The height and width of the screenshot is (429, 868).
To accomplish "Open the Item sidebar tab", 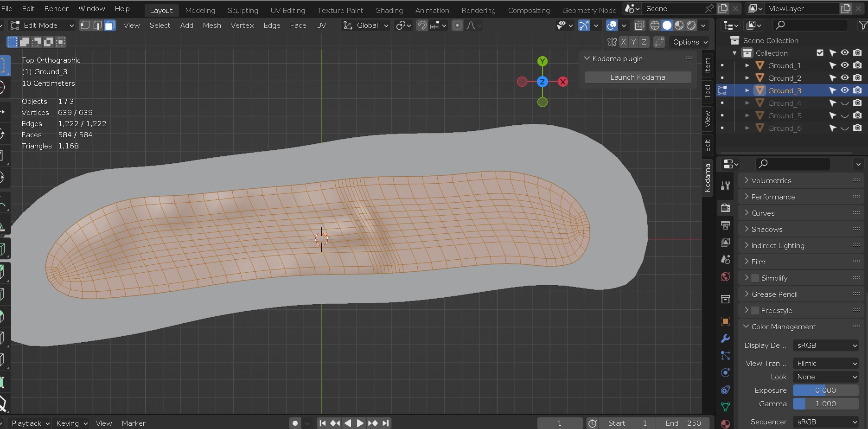I will point(708,65).
